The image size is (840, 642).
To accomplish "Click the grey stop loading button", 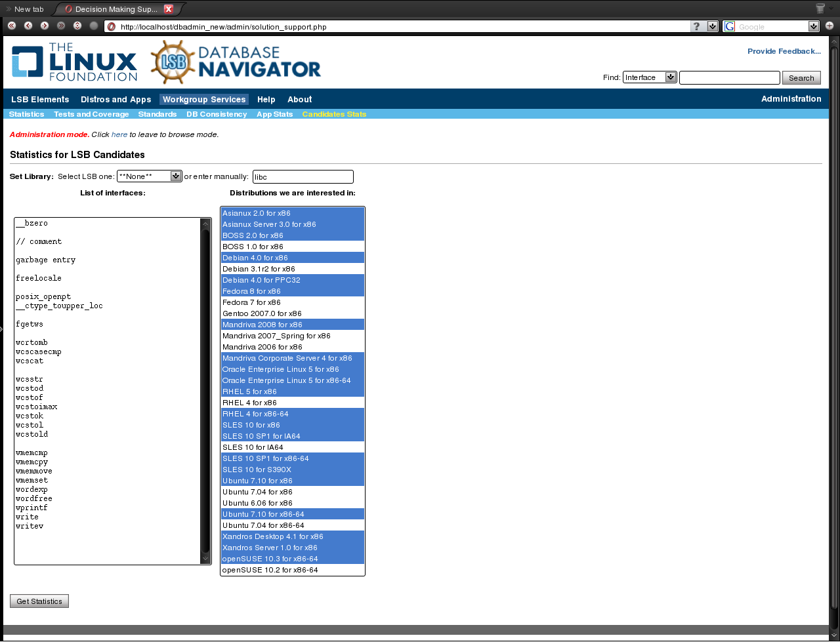I will click(94, 26).
